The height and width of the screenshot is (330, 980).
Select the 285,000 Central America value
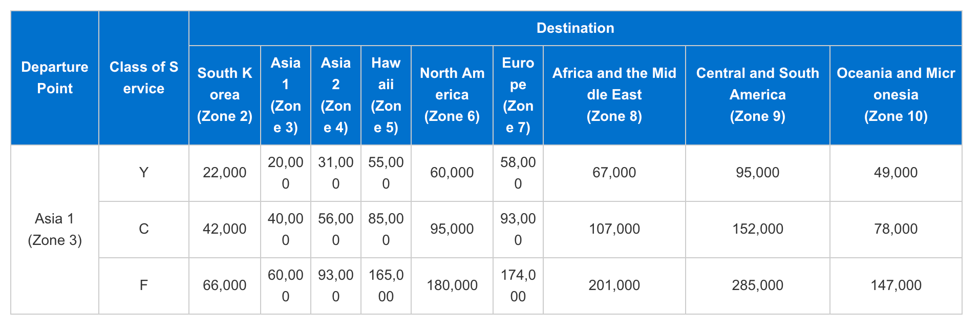coord(758,286)
